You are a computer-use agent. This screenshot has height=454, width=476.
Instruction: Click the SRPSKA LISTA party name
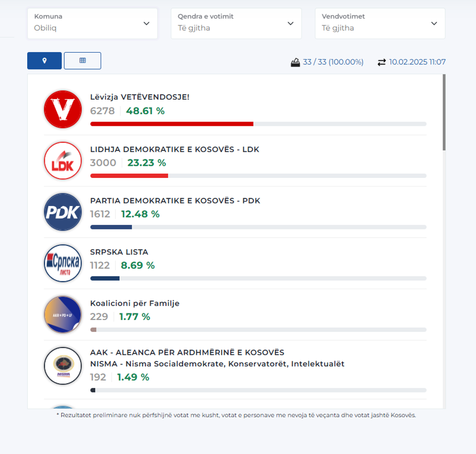pyautogui.click(x=119, y=252)
